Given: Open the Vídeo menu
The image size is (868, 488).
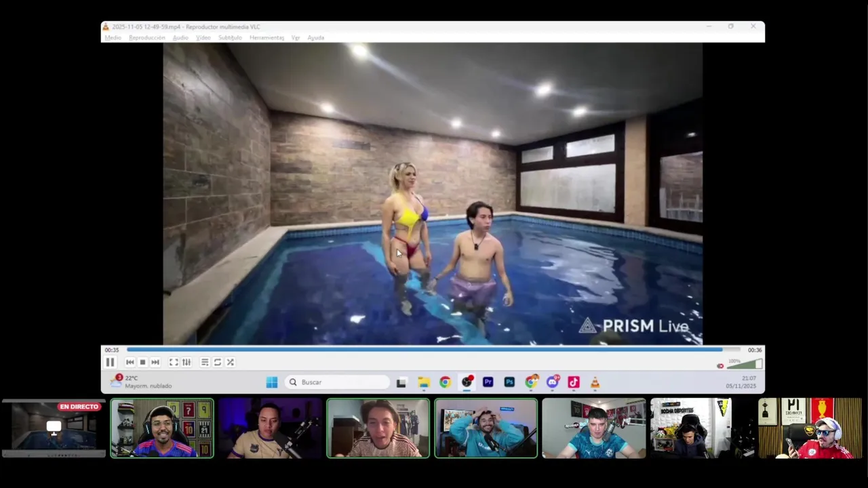Looking at the screenshot, I should pos(203,37).
